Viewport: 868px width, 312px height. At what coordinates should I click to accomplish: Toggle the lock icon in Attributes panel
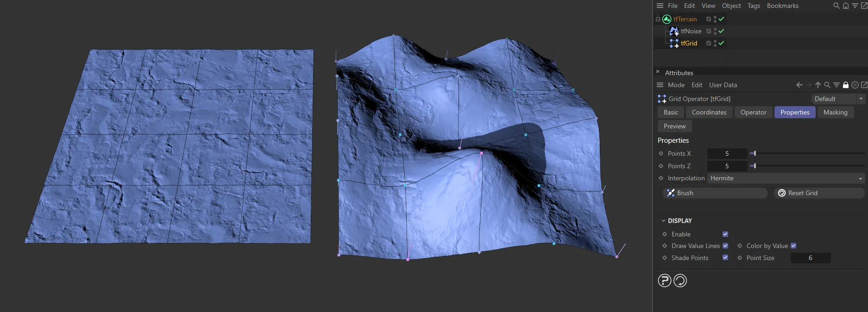click(x=845, y=85)
